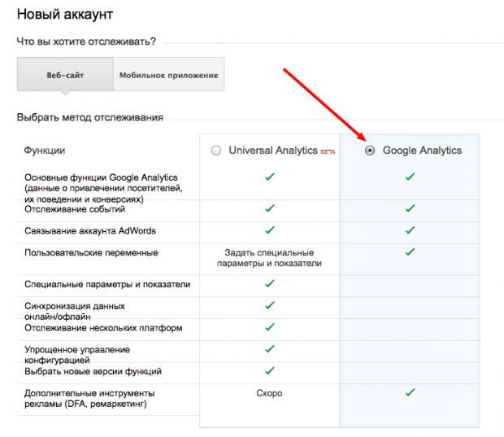Click Google Analytics checkmark for Пользовательские переменные
Image resolution: width=504 pixels, height=437 pixels.
[411, 253]
